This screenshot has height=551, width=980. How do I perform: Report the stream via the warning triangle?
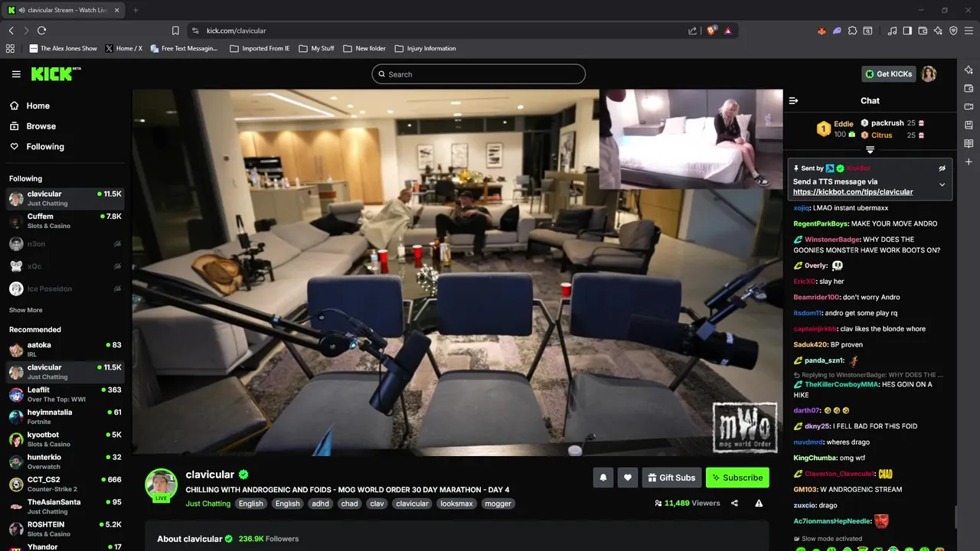point(759,503)
